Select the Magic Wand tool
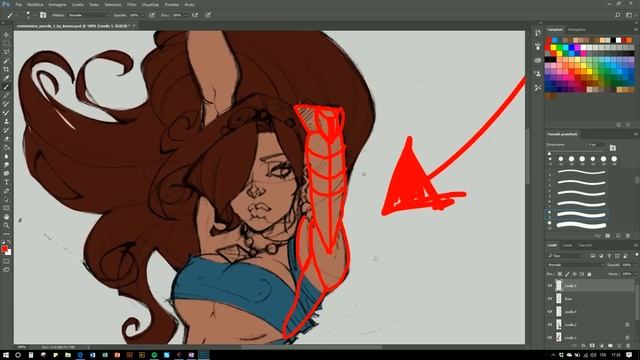 click(6, 61)
